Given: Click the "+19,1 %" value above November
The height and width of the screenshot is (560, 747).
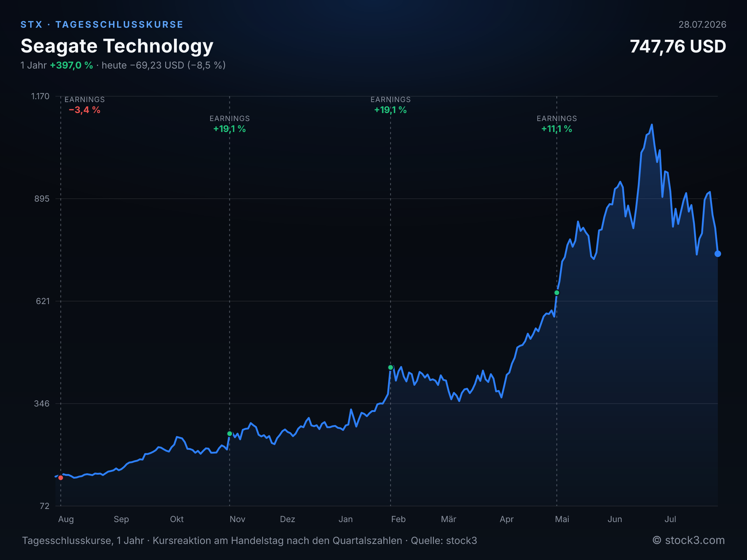Looking at the screenshot, I should [230, 129].
